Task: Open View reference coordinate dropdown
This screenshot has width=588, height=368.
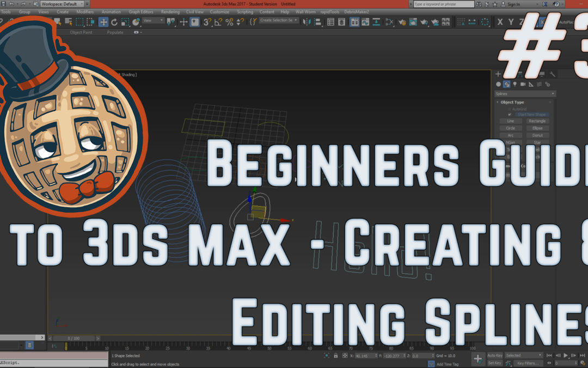Action: point(153,20)
